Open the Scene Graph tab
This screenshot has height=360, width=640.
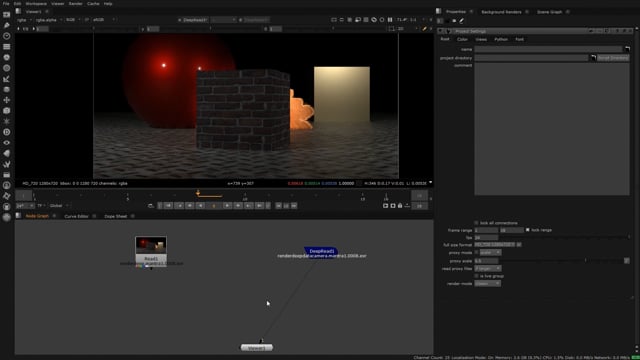point(549,12)
